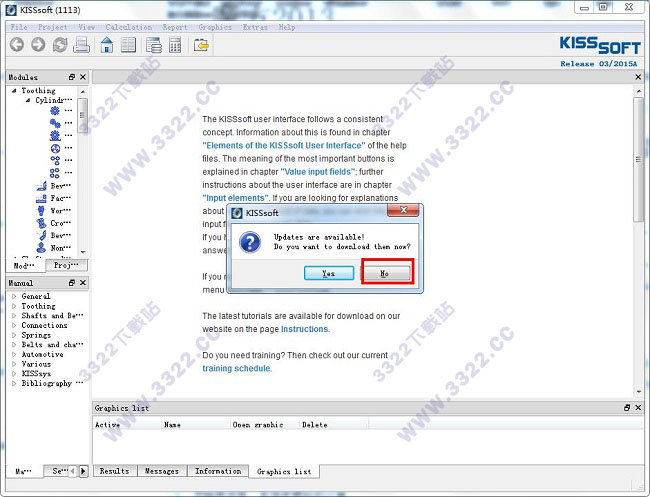Click Yes to download updates

point(329,273)
